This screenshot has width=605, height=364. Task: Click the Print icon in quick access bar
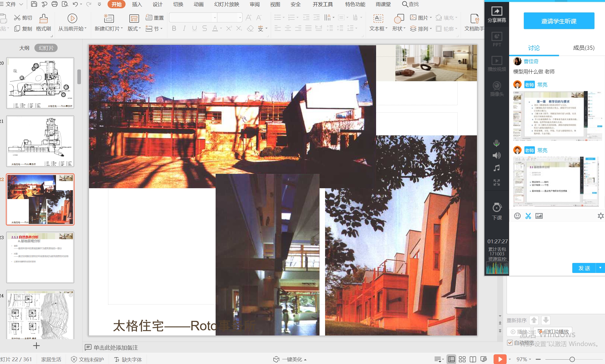[55, 4]
